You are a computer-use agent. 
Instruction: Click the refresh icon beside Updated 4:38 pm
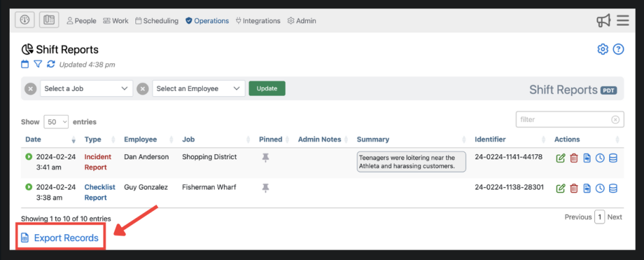pyautogui.click(x=51, y=64)
